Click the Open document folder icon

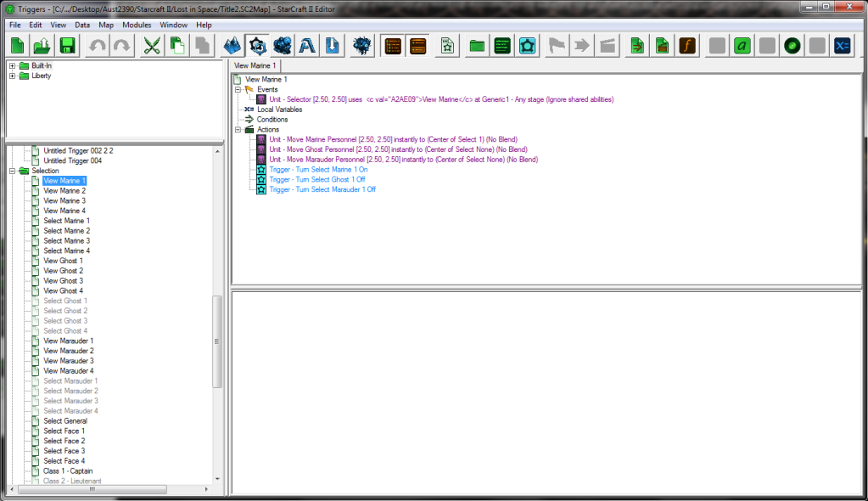(x=42, y=46)
